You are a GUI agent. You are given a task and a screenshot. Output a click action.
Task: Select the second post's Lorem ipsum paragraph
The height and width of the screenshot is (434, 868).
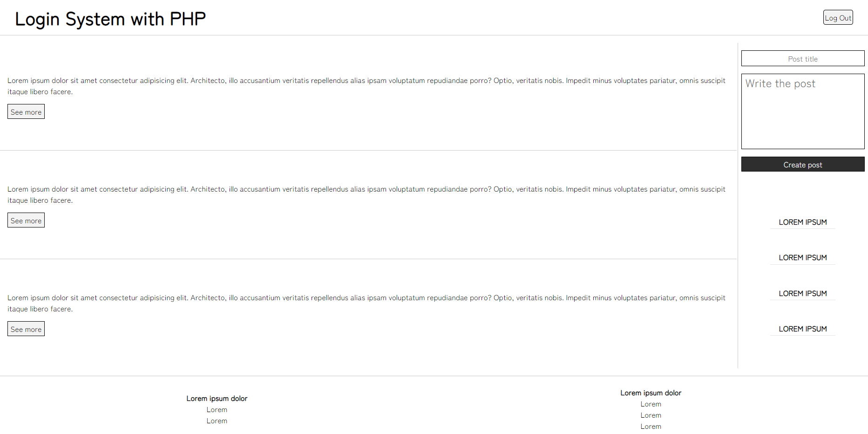(x=366, y=195)
